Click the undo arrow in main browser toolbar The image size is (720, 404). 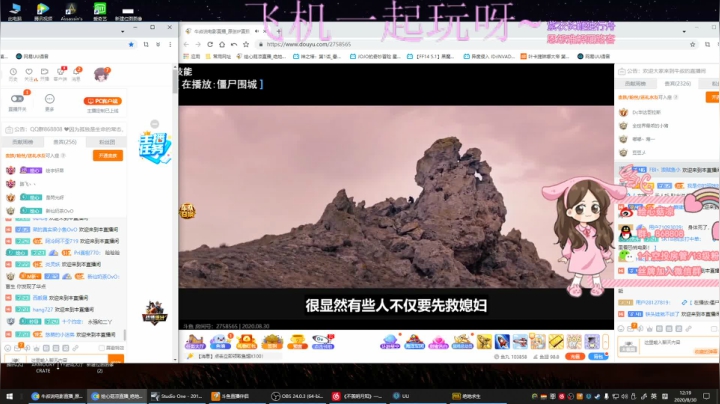(234, 45)
